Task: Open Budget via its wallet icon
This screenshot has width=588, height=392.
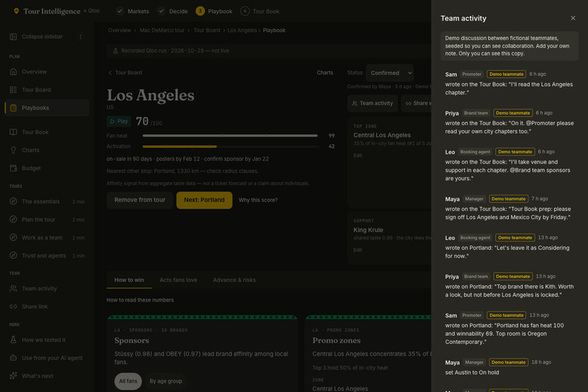Action: [14, 168]
